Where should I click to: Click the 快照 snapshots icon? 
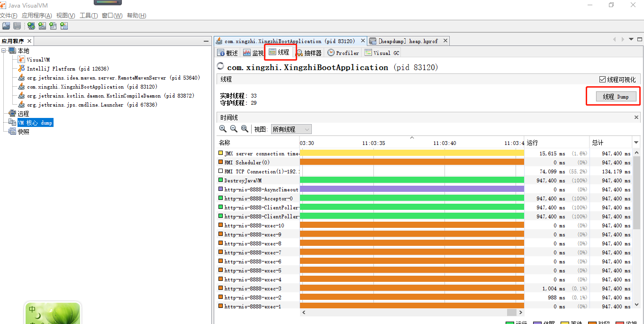13,132
